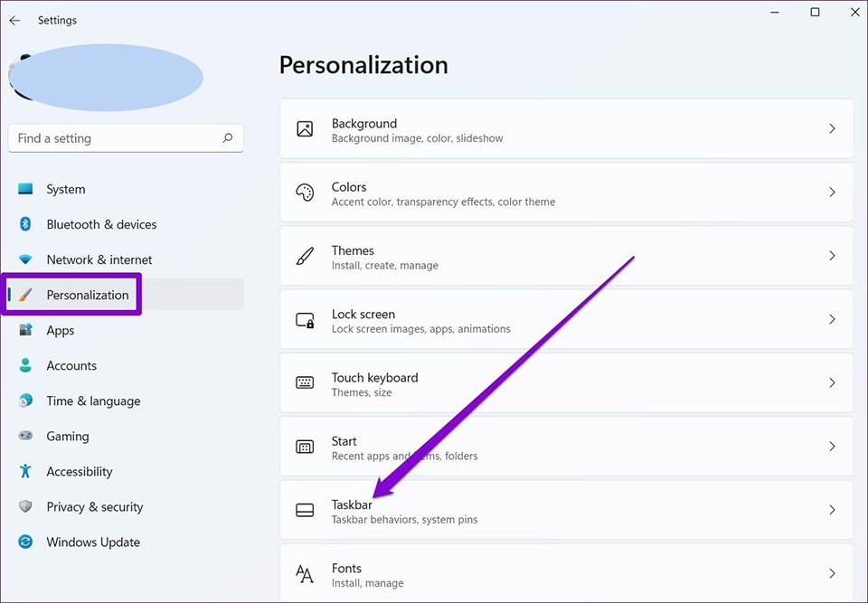Open Start settings card
Screen dimensions: 868x603
point(566,447)
